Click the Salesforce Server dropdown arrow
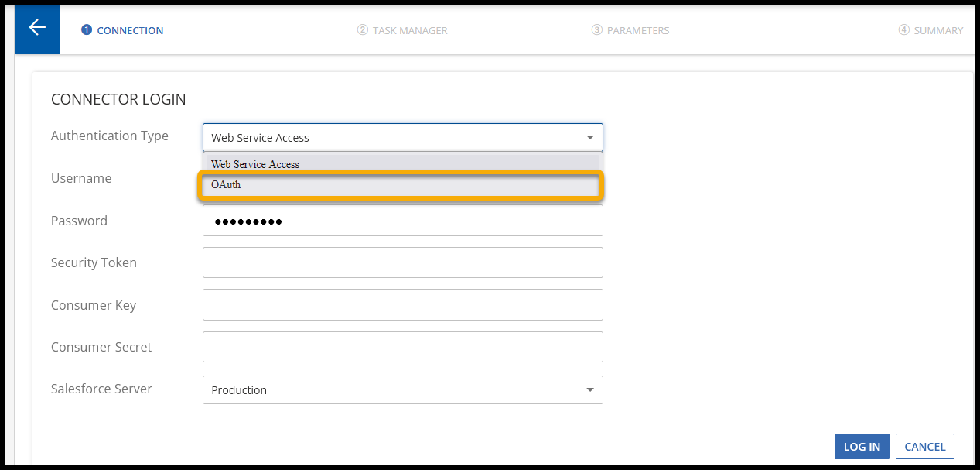Screen dimensions: 980x470 [x=589, y=390]
